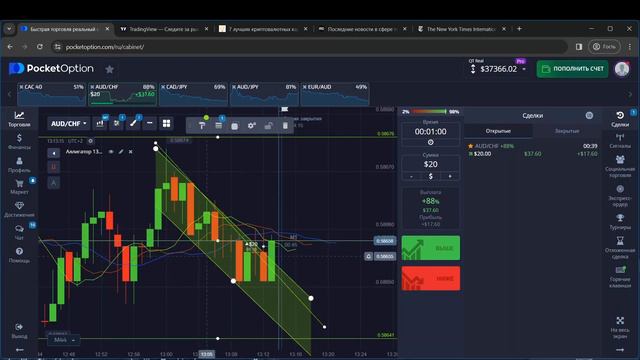The height and width of the screenshot is (360, 640).
Task: Open the AUD/CHF asset dropdown
Action: click(x=69, y=124)
